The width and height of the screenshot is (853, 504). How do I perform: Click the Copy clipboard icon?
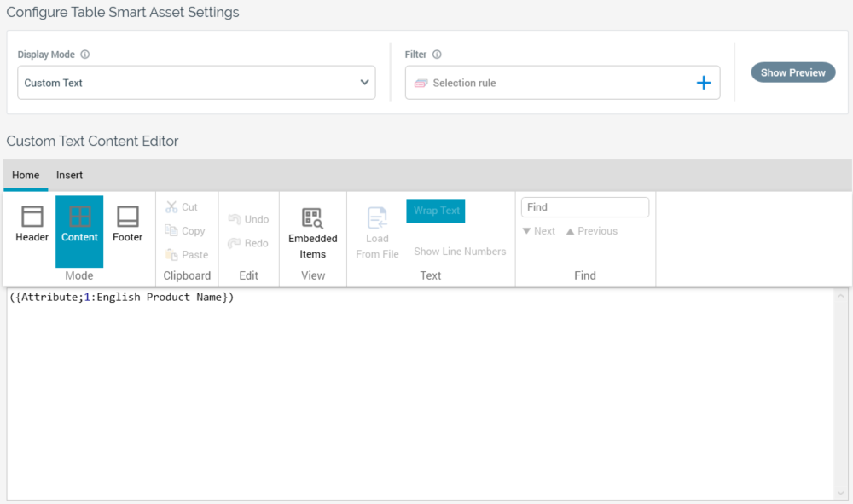pos(171,231)
